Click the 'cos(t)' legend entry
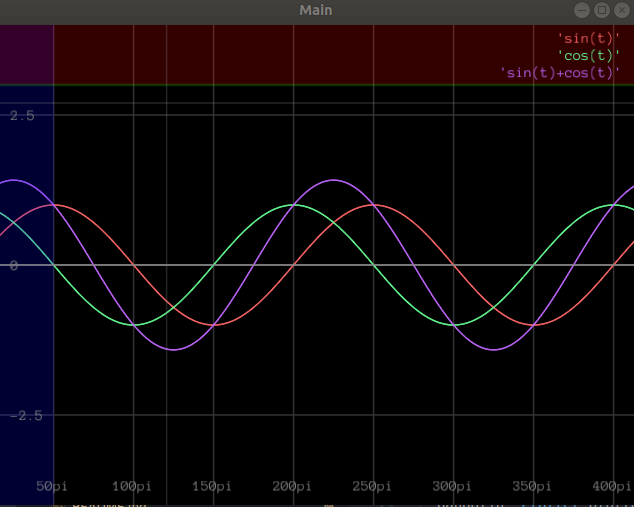Viewport: 634px width, 507px height. (x=588, y=56)
